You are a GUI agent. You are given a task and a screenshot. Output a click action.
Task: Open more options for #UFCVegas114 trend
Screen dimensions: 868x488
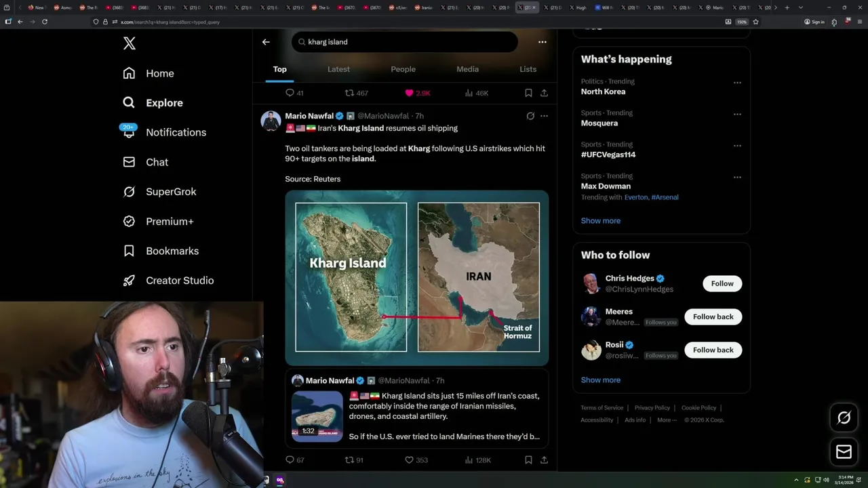(x=737, y=146)
